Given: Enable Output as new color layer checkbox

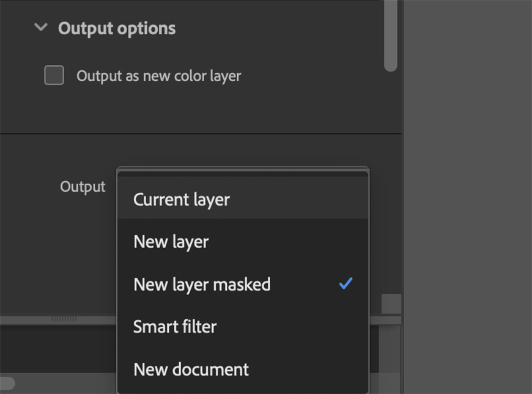Looking at the screenshot, I should (x=54, y=75).
